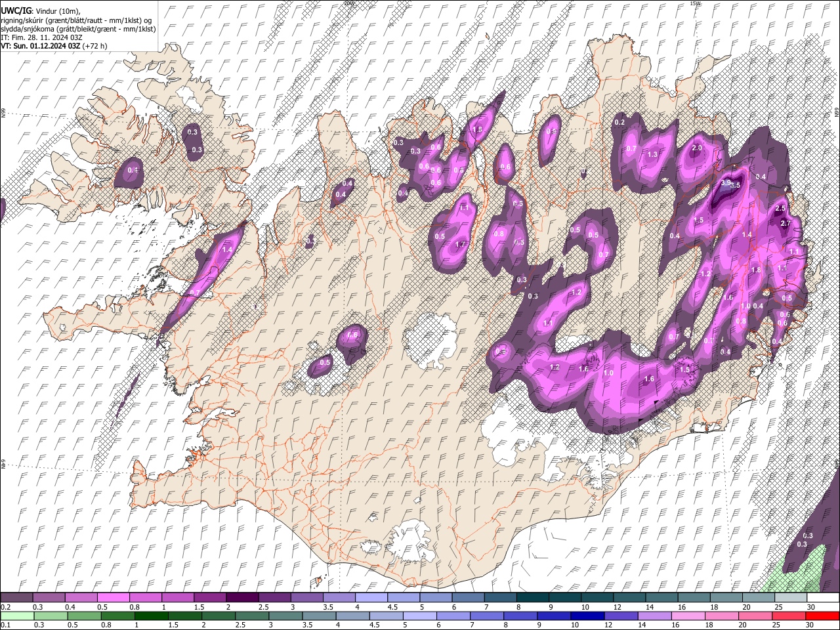Click the 3.9 snowfall value on the map
The height and width of the screenshot is (630, 840).
[x=726, y=182]
